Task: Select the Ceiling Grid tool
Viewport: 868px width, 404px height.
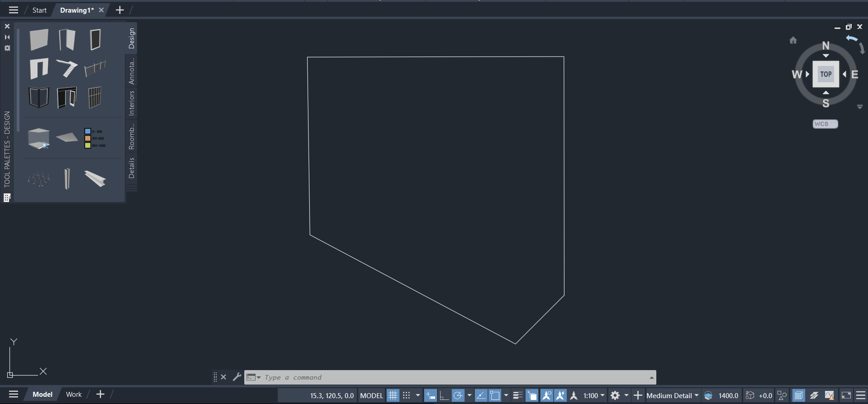Action: click(x=67, y=137)
